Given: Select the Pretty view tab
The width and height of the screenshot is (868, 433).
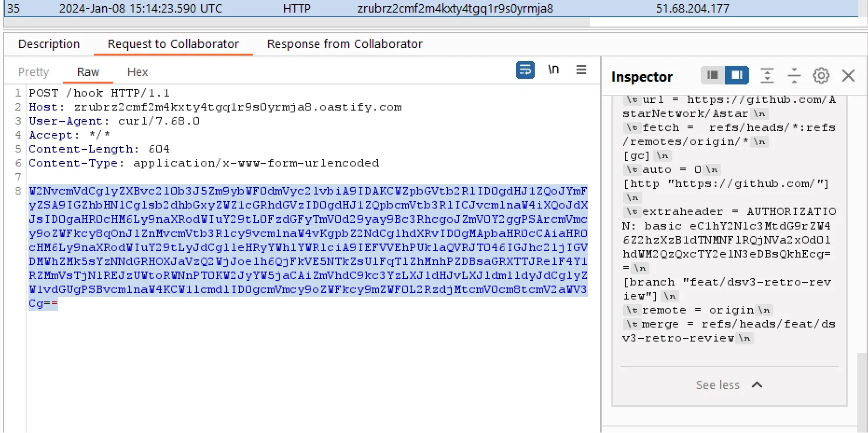Looking at the screenshot, I should 34,72.
